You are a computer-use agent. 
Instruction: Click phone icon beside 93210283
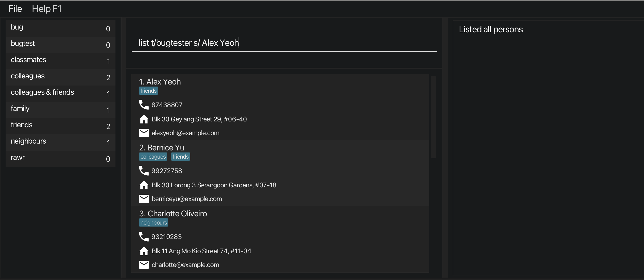(x=144, y=236)
